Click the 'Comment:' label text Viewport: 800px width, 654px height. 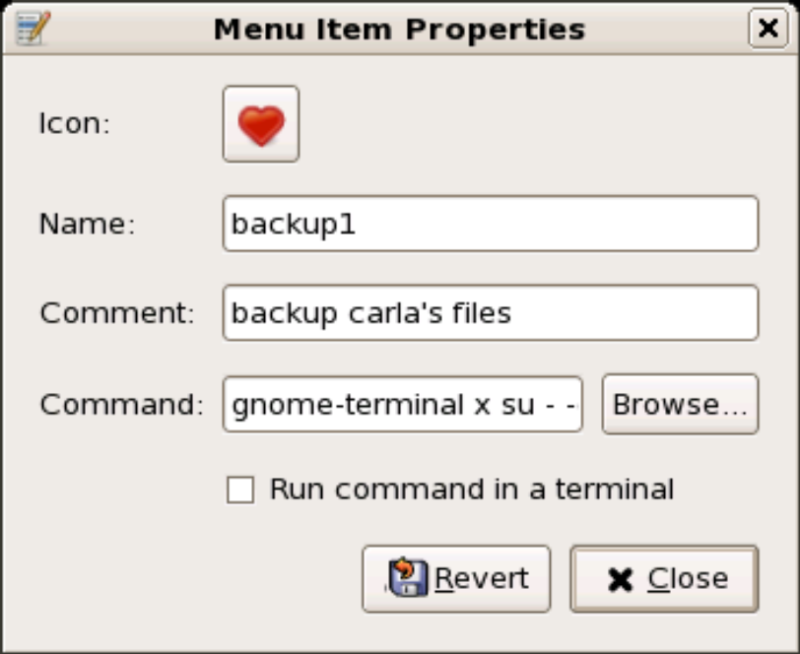(x=117, y=313)
